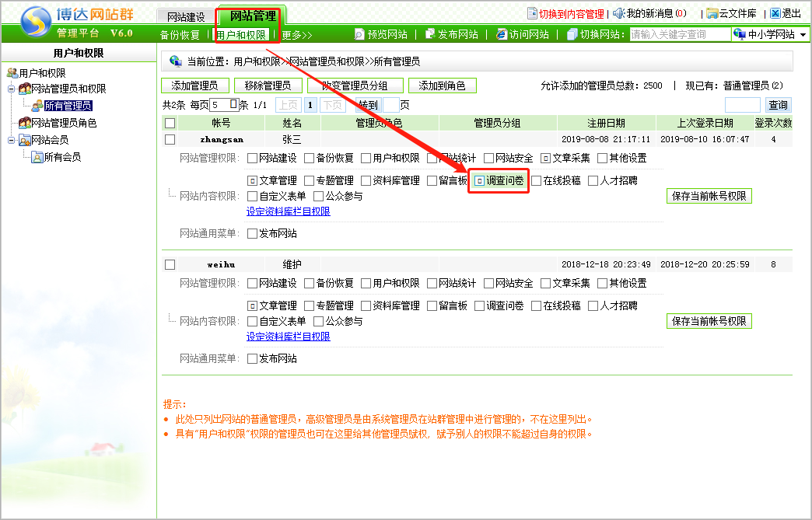The image size is (812, 520).
Task: Enable 网站建设 permission for weihu
Action: click(252, 284)
